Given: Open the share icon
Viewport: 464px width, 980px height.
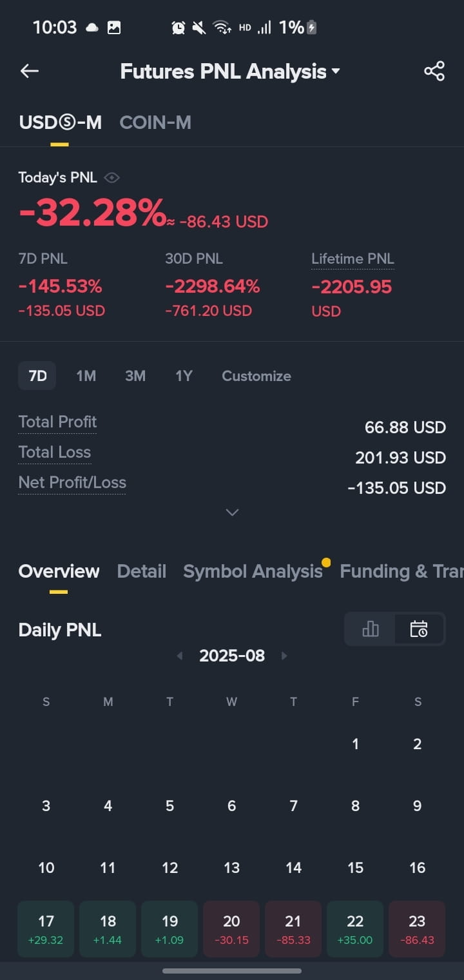Looking at the screenshot, I should [434, 71].
